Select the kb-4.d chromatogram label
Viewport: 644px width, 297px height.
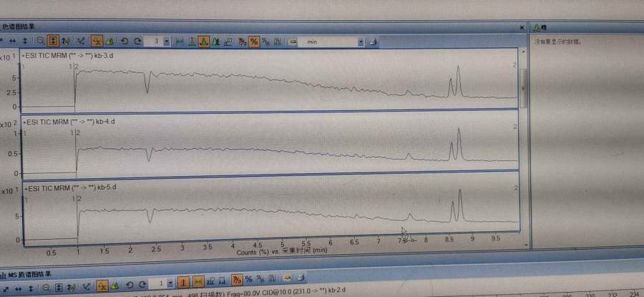click(69, 122)
